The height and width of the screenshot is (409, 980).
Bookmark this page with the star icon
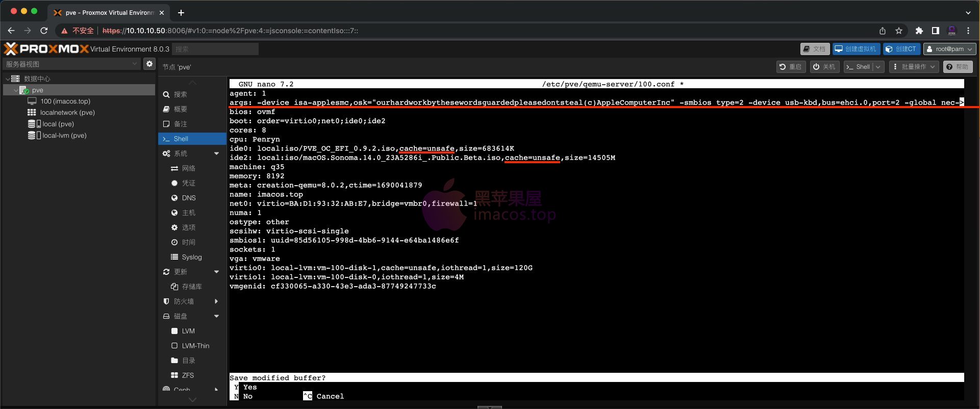tap(899, 31)
